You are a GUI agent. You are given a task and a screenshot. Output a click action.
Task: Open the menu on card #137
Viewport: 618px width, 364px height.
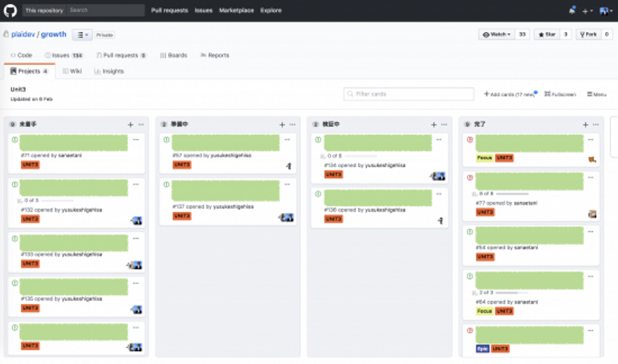(288, 184)
